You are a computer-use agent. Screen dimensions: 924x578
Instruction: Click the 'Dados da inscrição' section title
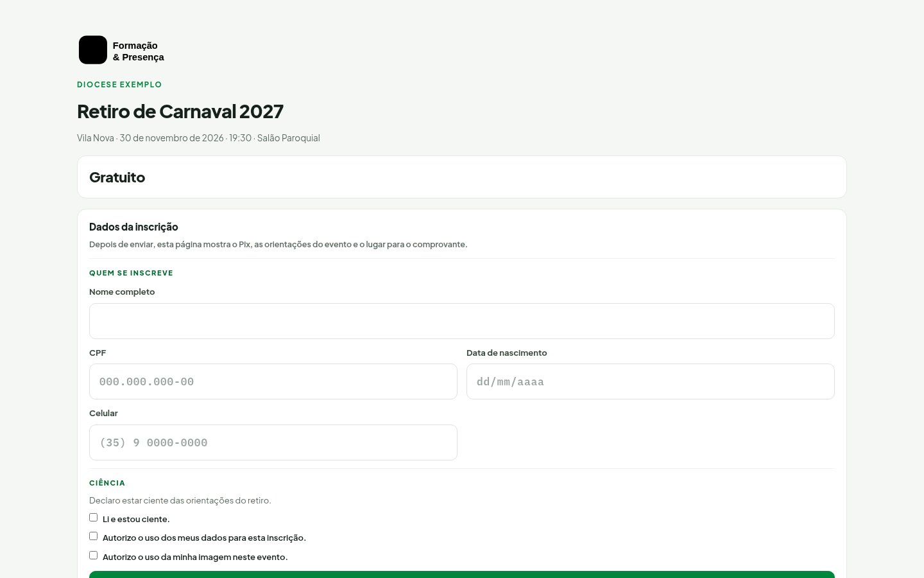pyautogui.click(x=133, y=227)
